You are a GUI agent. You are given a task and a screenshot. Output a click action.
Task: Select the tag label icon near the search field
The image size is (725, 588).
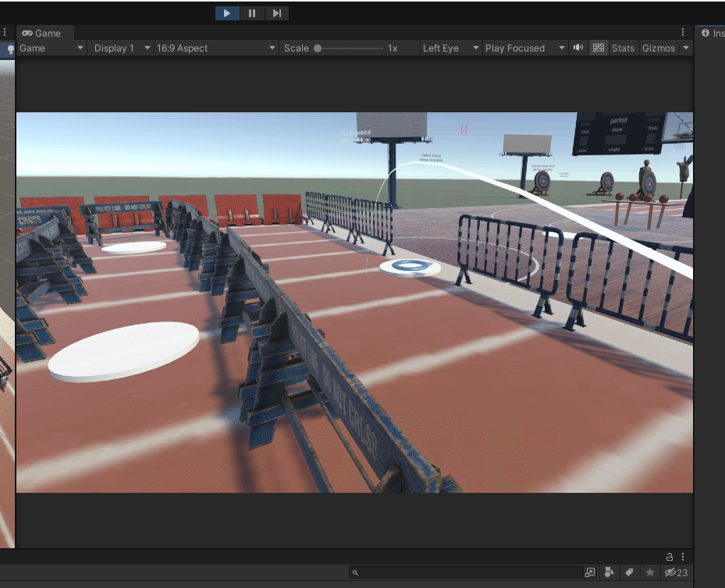[x=629, y=572]
